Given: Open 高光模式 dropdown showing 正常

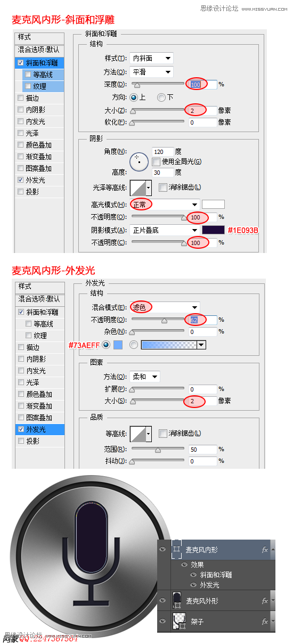Looking at the screenshot, I should [x=165, y=205].
